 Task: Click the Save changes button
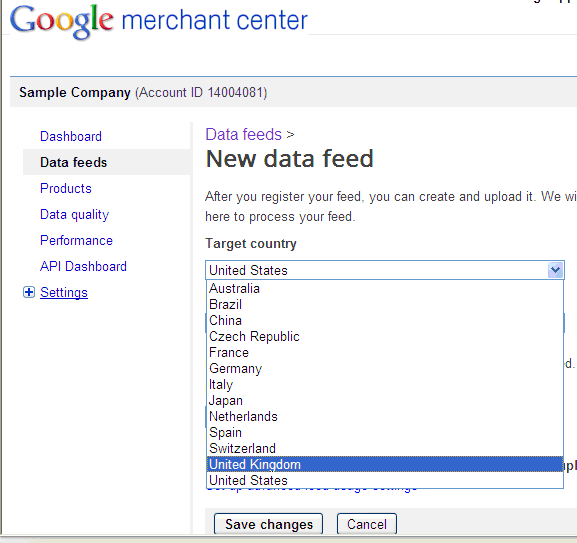pos(269,524)
